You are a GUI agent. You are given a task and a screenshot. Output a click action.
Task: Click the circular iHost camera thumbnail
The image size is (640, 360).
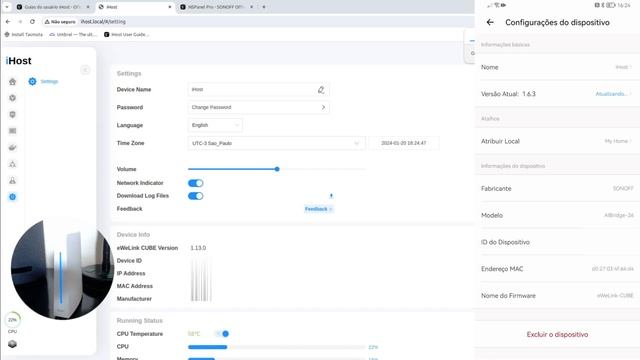62,269
